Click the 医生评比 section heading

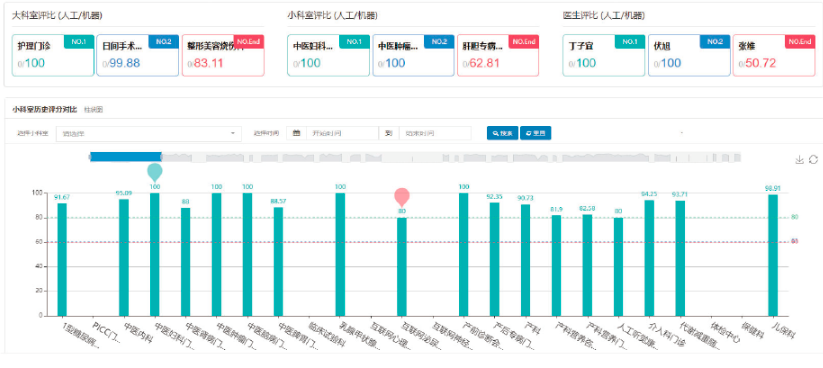tap(604, 16)
